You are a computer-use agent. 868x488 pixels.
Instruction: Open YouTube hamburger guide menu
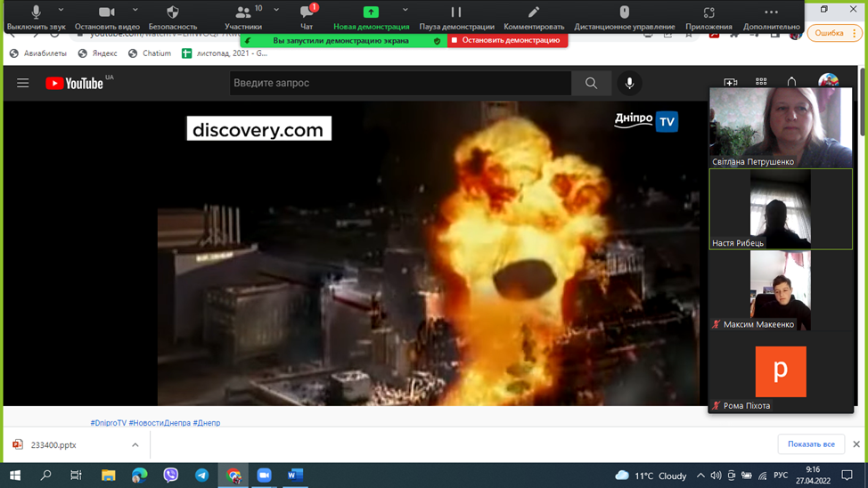[x=22, y=83]
